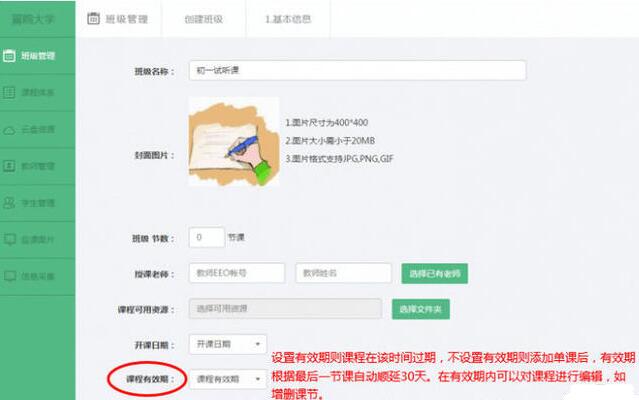Open 云盘资源 cloud icon in sidebar
This screenshot has height=400, width=639.
point(35,129)
